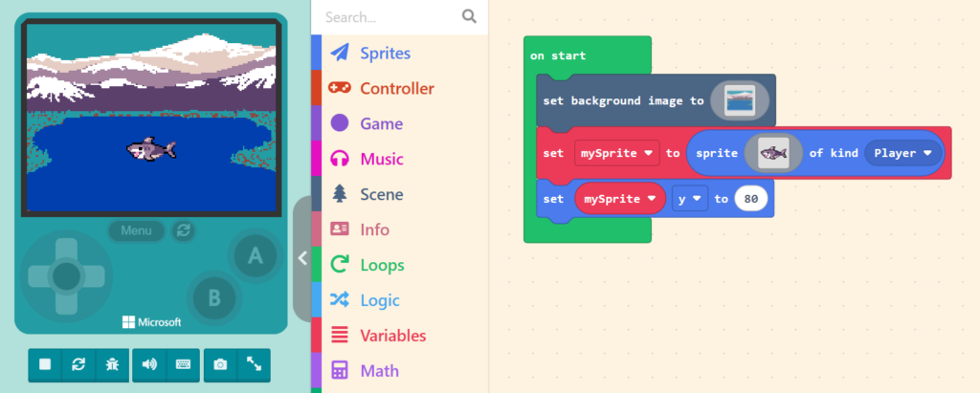This screenshot has width=980, height=393.
Task: Select the Music category
Action: point(381,160)
